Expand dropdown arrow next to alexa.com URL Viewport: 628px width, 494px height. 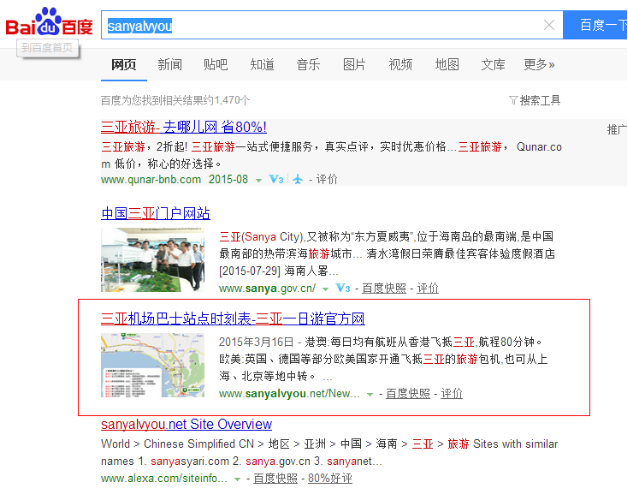coord(238,479)
